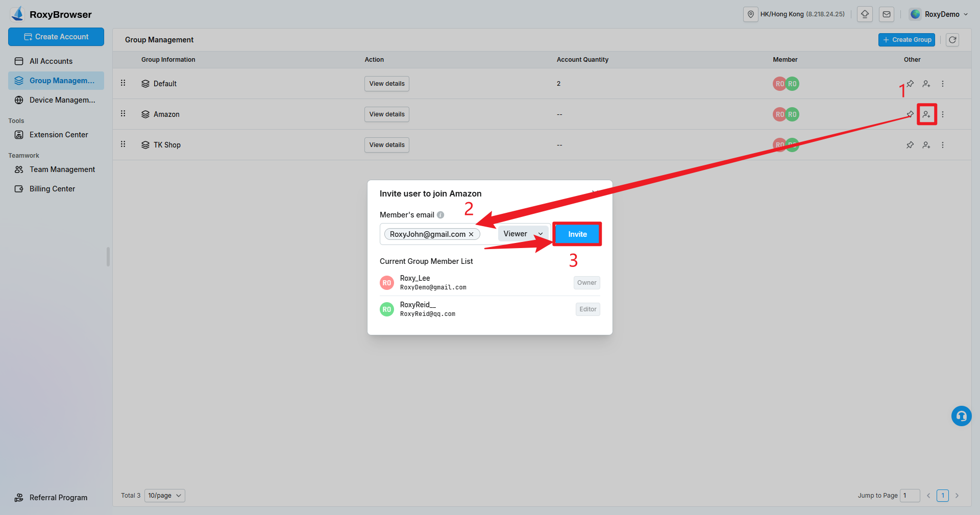Click the Jump to Page input
This screenshot has height=515, width=980.
pos(910,496)
